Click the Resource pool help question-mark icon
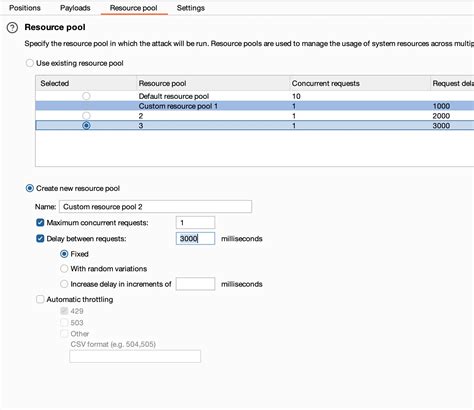This screenshot has height=410, width=474. tap(12, 28)
